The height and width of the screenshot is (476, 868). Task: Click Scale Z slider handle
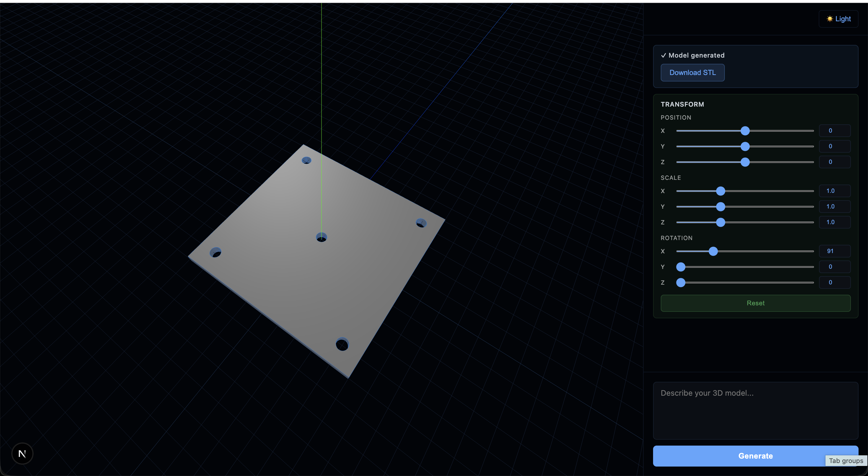720,222
